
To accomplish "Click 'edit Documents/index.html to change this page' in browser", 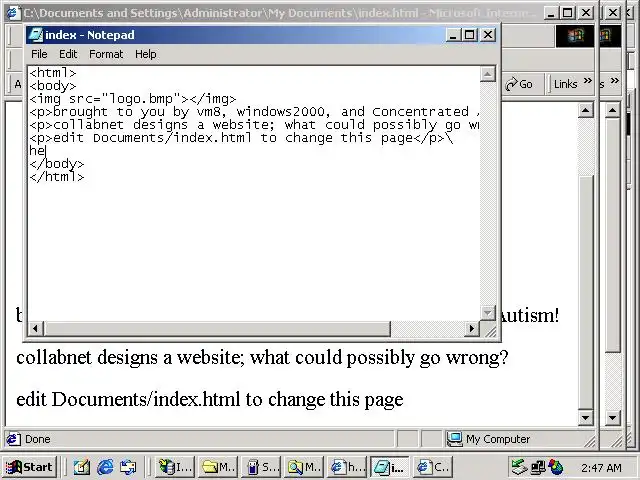I will (x=210, y=400).
